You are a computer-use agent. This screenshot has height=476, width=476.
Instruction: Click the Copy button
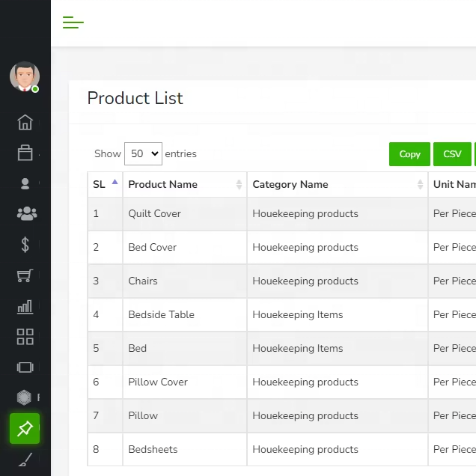coord(409,154)
